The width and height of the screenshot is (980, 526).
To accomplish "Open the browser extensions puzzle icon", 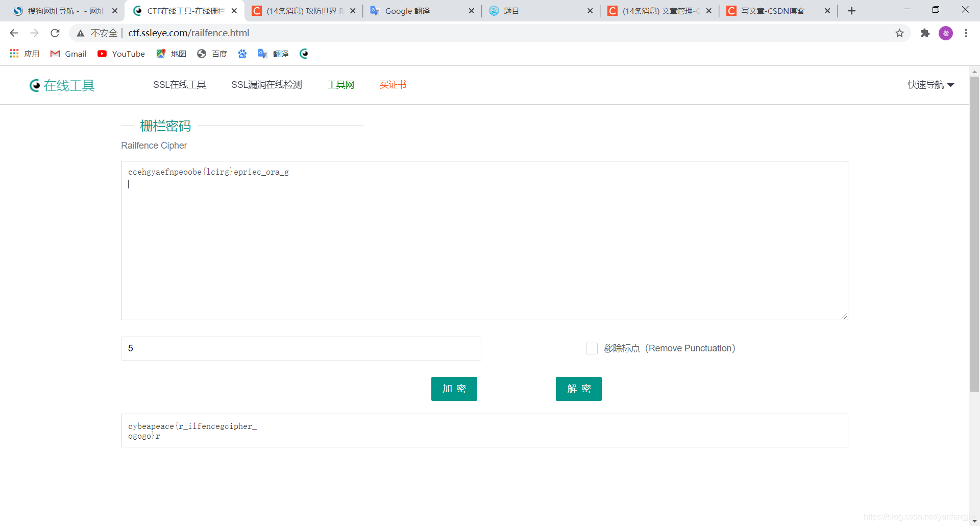I will 925,33.
